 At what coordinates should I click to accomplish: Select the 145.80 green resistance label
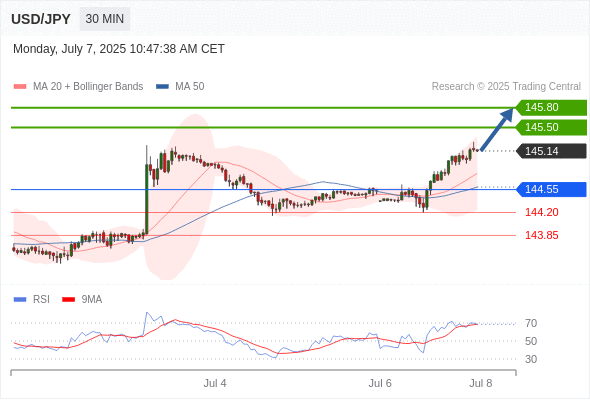(x=551, y=108)
